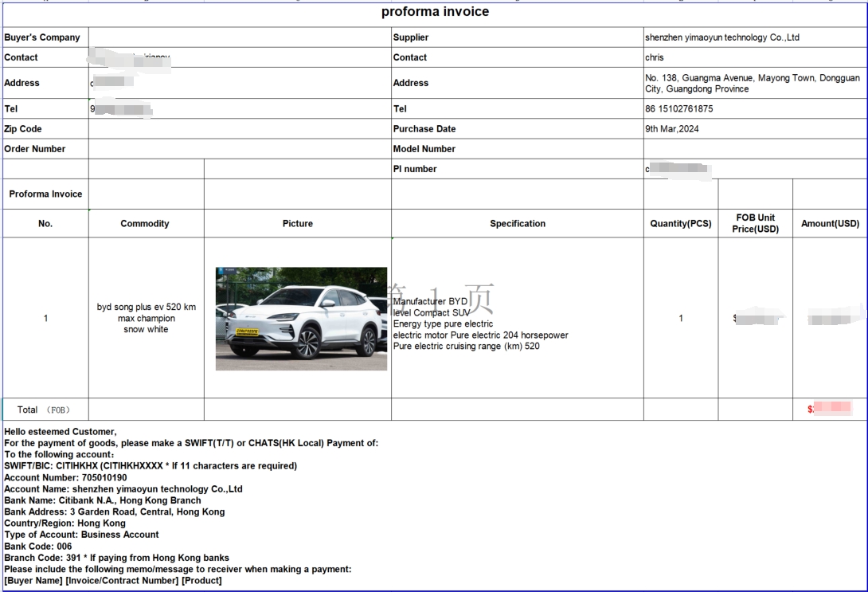Select 'Bank Address: 3 Garden Road, Central' line
The image size is (868, 592).
(x=115, y=512)
